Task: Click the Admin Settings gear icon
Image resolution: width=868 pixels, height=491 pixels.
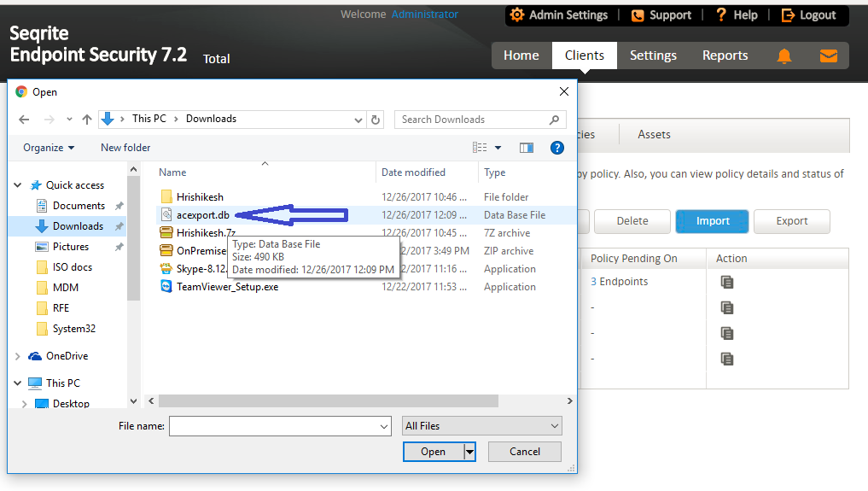Action: click(x=517, y=15)
